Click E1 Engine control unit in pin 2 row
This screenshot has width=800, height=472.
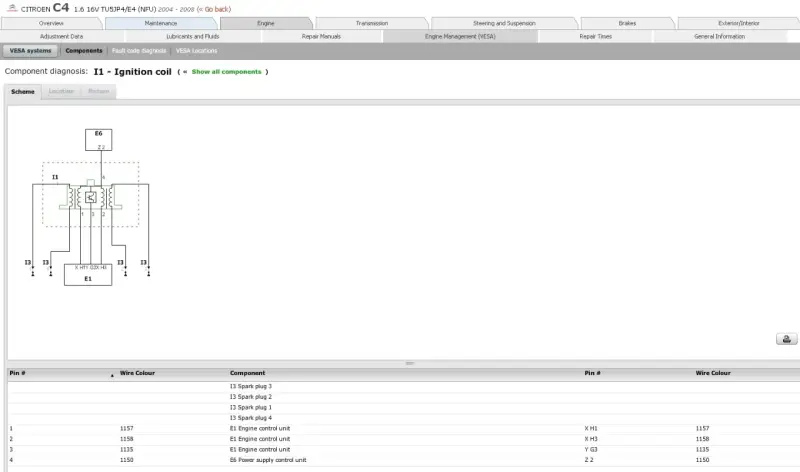coord(260,439)
